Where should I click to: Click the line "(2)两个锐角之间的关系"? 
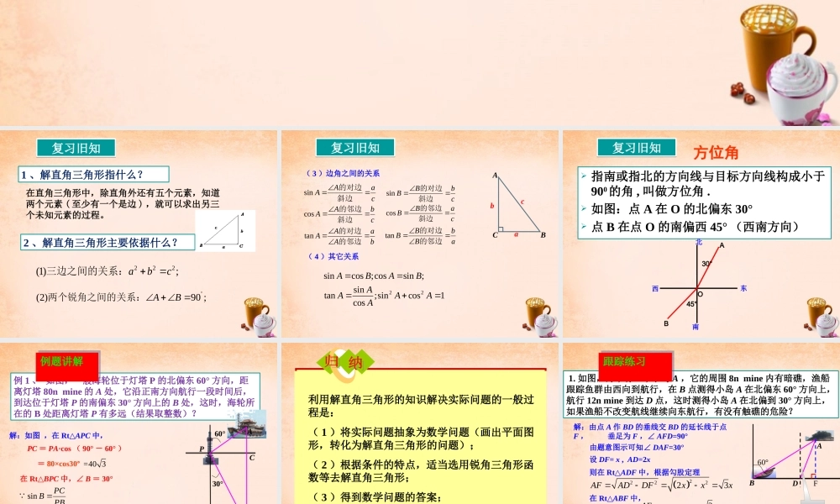121,297
